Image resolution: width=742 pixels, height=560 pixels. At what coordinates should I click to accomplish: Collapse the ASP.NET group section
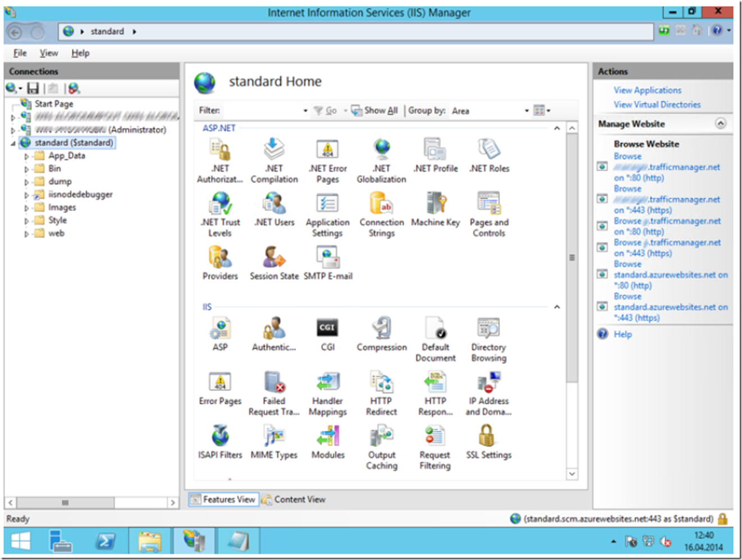click(x=557, y=128)
